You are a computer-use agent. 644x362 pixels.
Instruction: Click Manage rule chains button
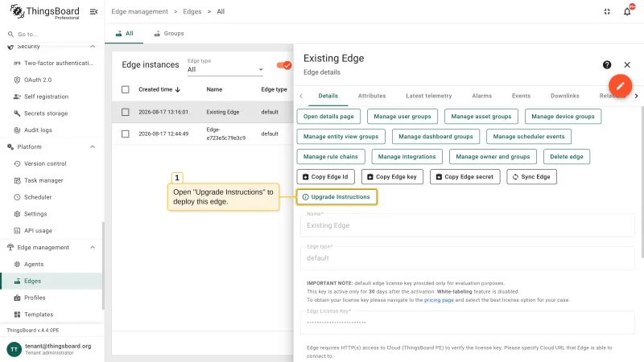pyautogui.click(x=331, y=156)
